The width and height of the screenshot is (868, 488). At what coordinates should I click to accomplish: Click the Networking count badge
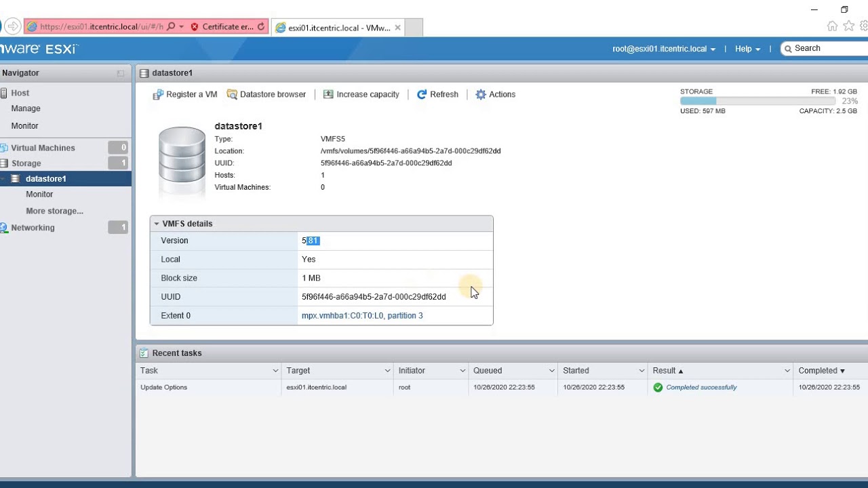[118, 228]
